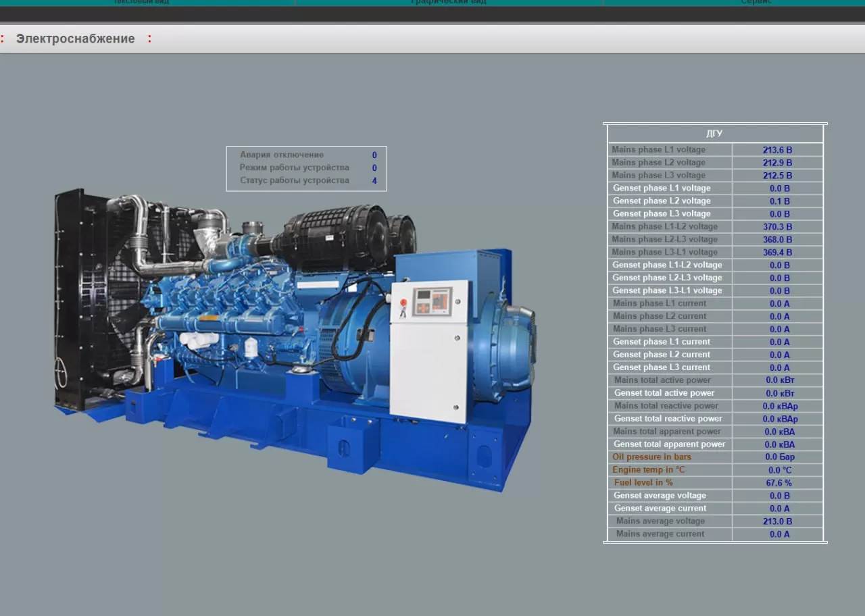Screen dimensions: 865x616
Task: Select the Engine temp in °C value
Action: point(779,469)
